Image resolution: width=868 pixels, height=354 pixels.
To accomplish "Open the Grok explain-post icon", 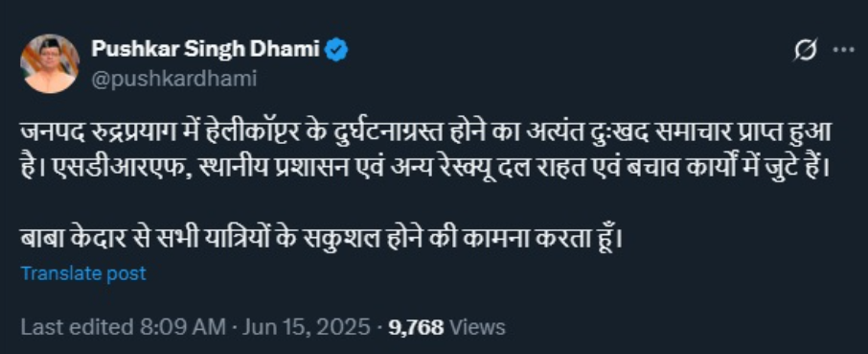I will click(x=805, y=52).
